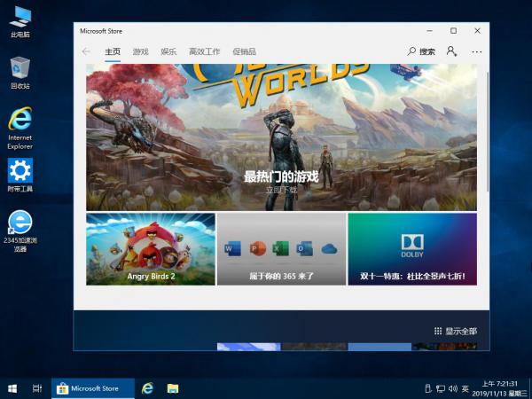
Task: Switch to the 高效工作 tab
Action: 205,51
